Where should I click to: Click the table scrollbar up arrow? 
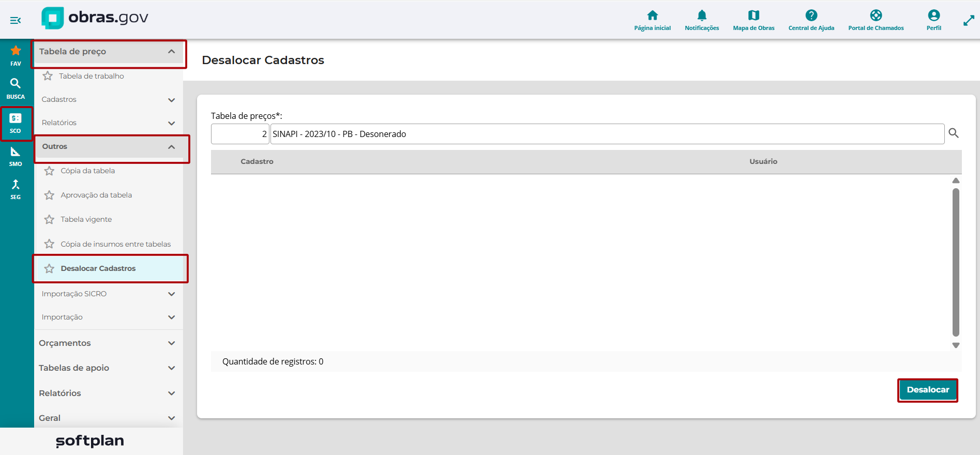click(956, 180)
